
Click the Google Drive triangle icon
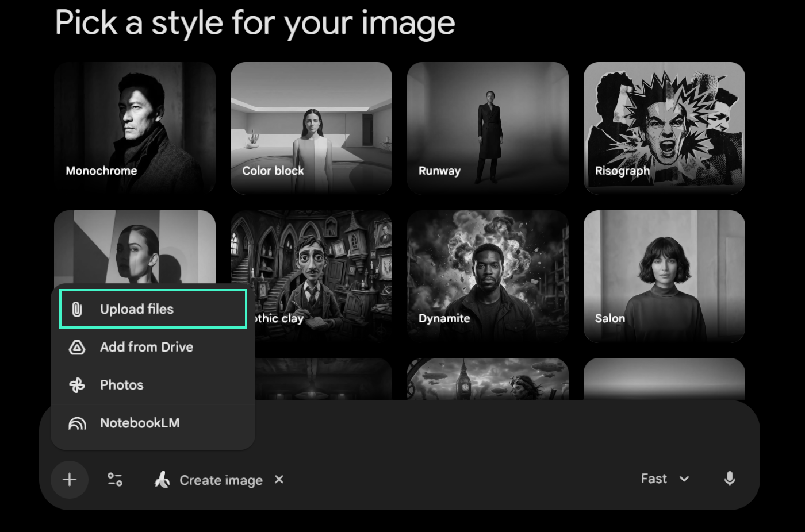click(77, 347)
